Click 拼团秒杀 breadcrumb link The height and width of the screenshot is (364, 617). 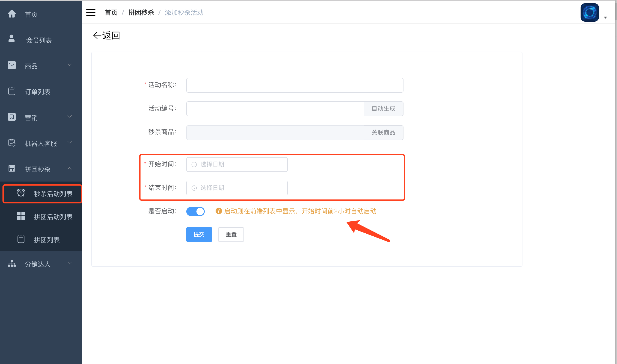pyautogui.click(x=141, y=12)
